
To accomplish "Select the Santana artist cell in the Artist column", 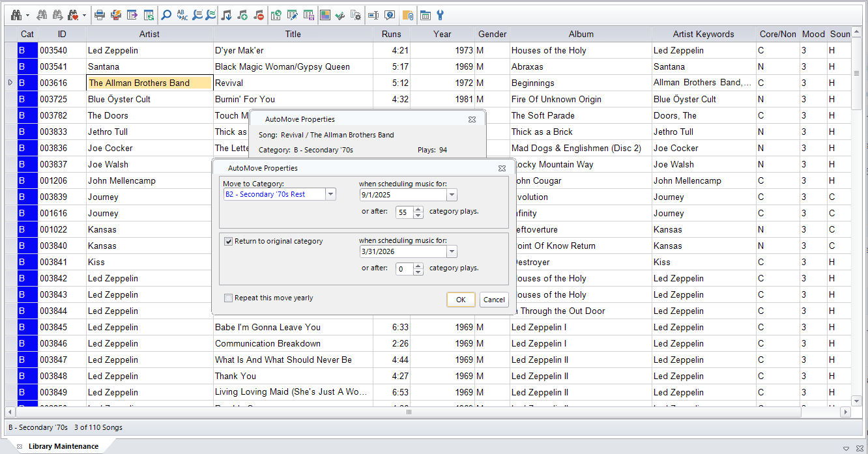I will point(150,66).
